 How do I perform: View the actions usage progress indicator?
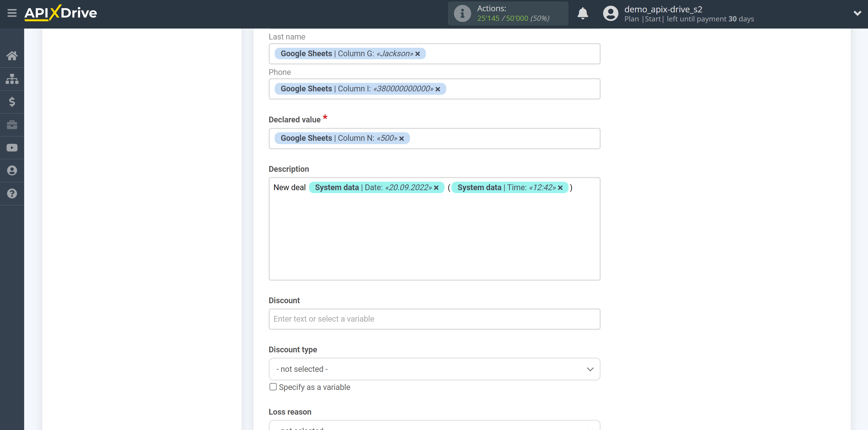click(x=507, y=14)
